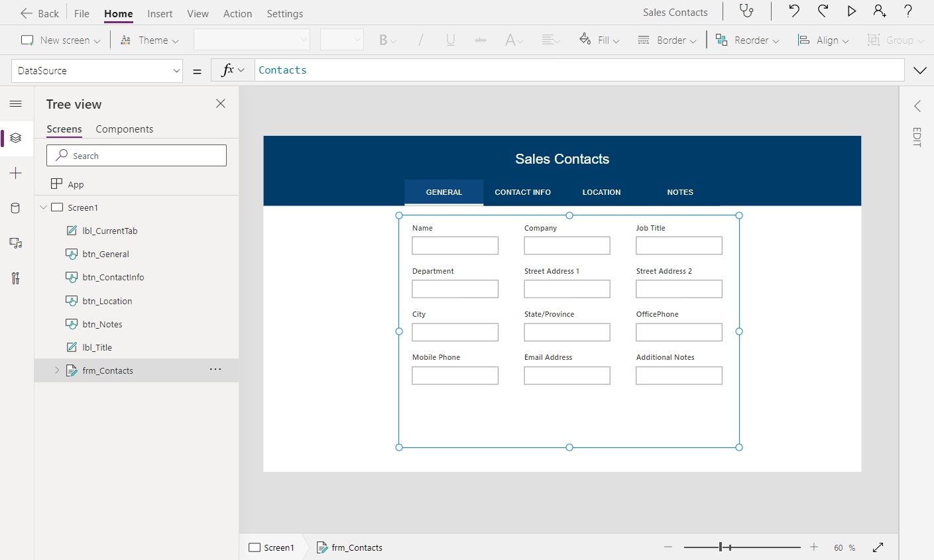Click the Back button
Image resolution: width=934 pixels, height=560 pixels.
[39, 13]
